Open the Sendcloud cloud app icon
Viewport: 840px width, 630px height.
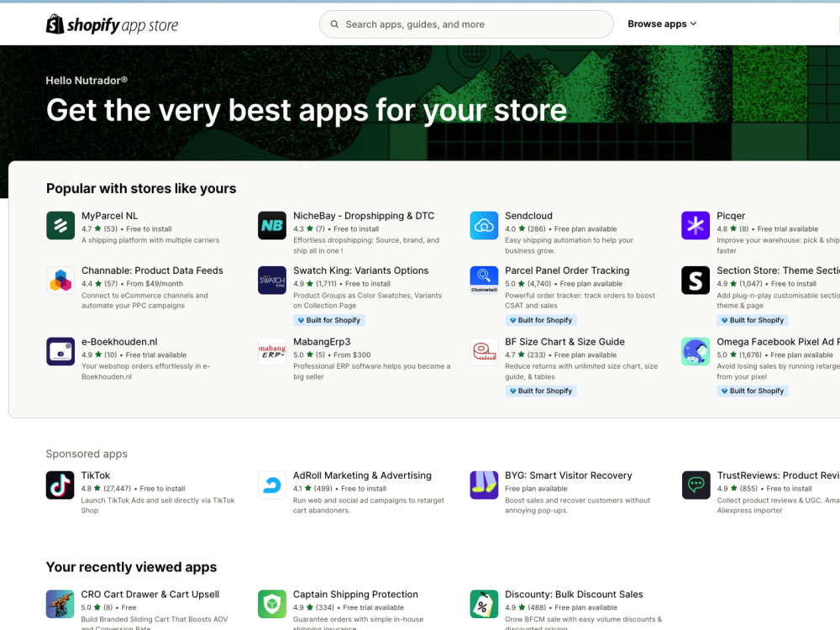[484, 225]
